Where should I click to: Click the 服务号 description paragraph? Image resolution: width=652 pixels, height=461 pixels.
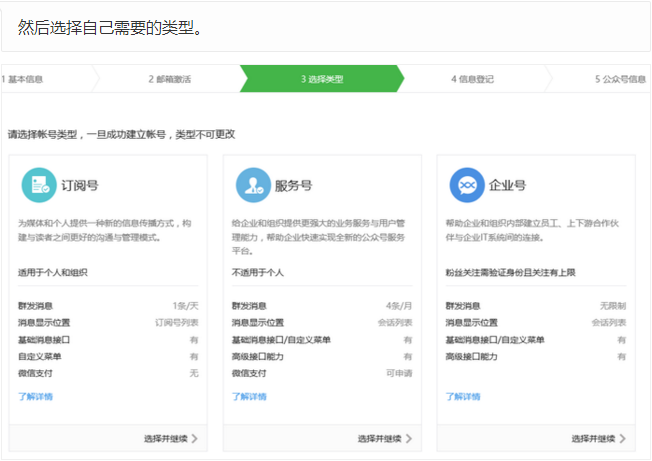click(x=319, y=237)
